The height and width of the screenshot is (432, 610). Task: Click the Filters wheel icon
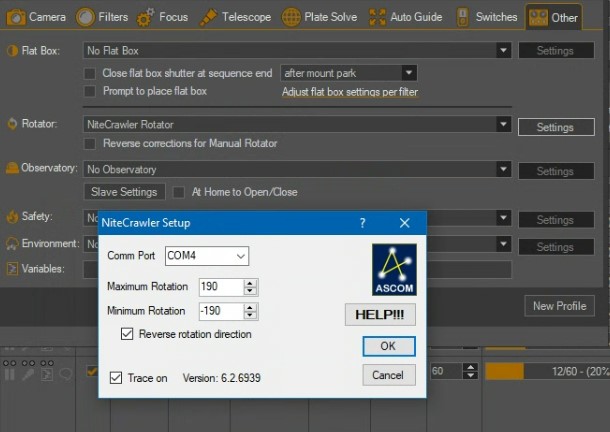pyautogui.click(x=85, y=17)
